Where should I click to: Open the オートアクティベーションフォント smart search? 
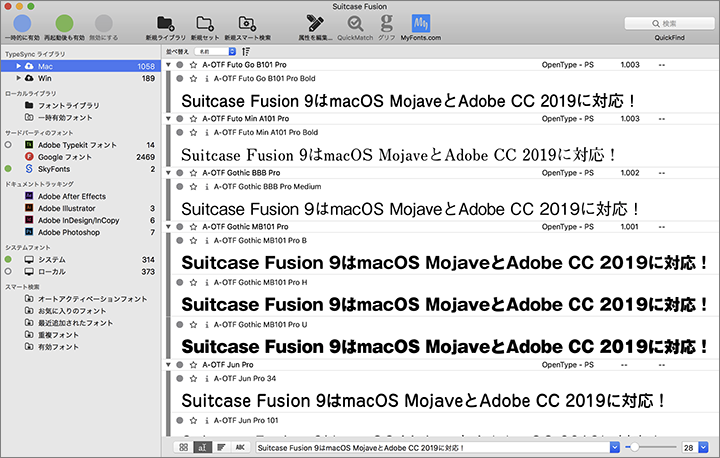click(x=80, y=299)
